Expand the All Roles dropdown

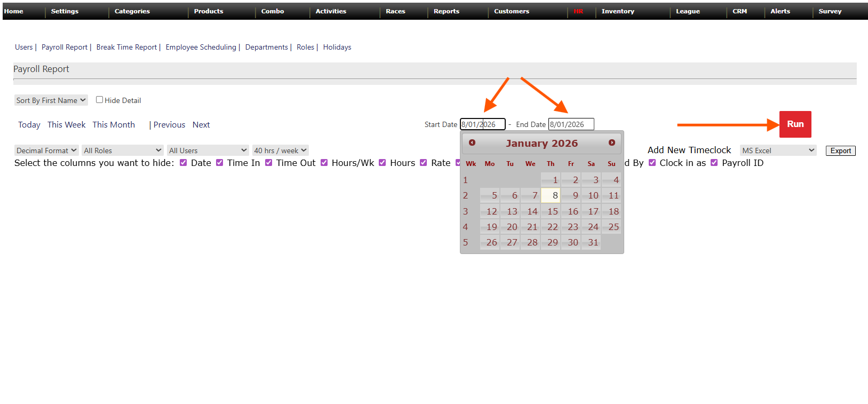click(122, 150)
